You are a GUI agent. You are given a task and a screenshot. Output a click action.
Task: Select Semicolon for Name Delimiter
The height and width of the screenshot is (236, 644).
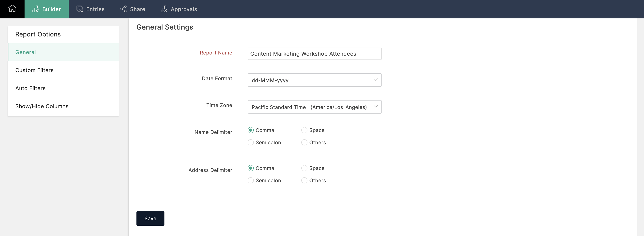tap(251, 142)
